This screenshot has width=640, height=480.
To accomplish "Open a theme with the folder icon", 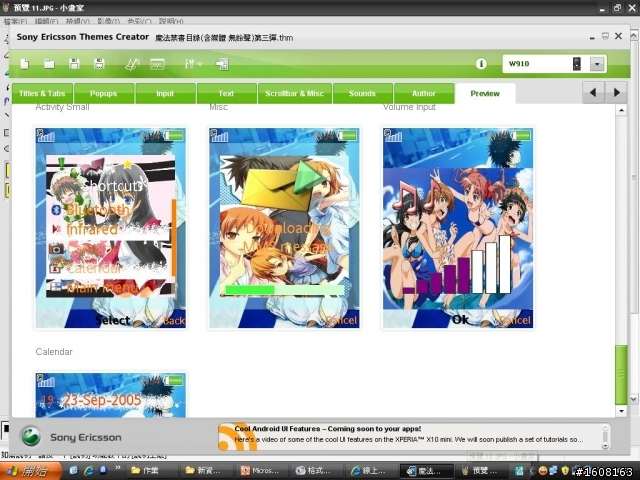I will click(49, 64).
